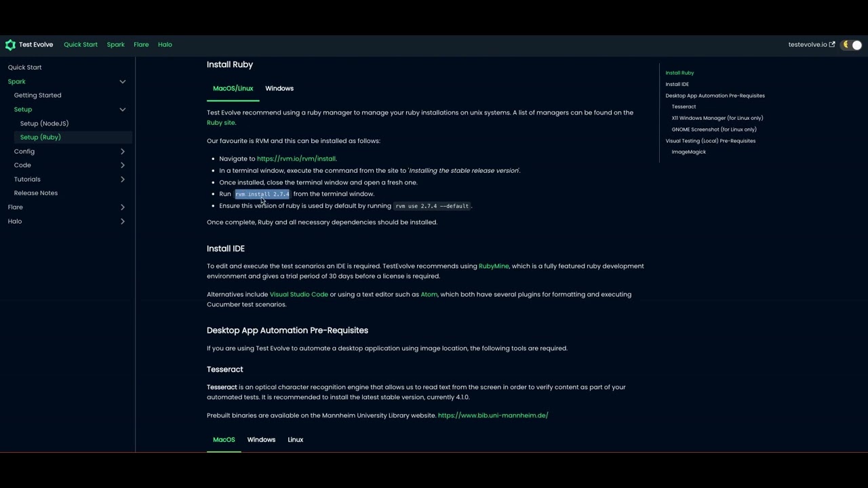The height and width of the screenshot is (488, 868).
Task: Open Quick Start in the sidebar
Action: point(25,68)
